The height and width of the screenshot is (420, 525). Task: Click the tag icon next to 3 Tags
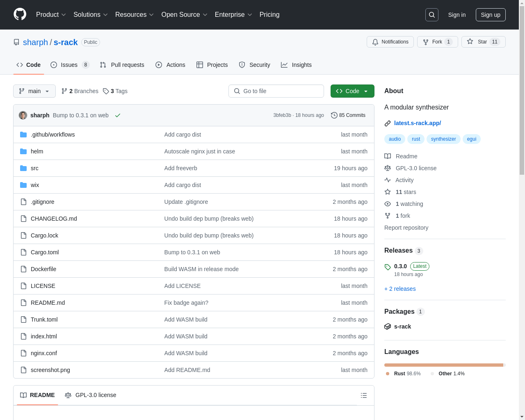click(106, 91)
